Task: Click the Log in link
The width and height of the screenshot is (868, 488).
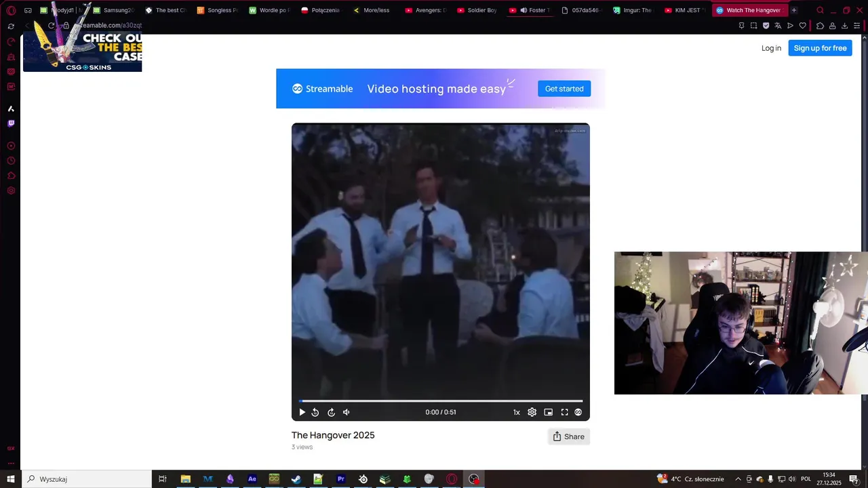Action: 771,48
